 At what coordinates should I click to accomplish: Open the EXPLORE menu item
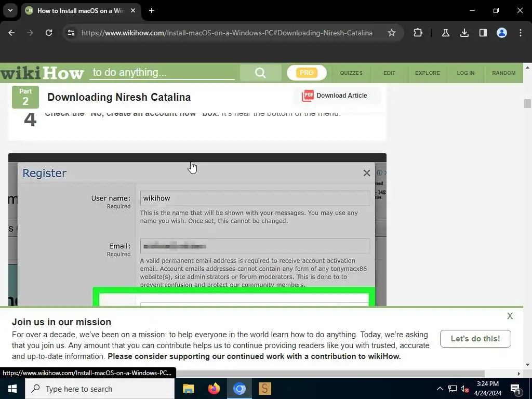(428, 73)
